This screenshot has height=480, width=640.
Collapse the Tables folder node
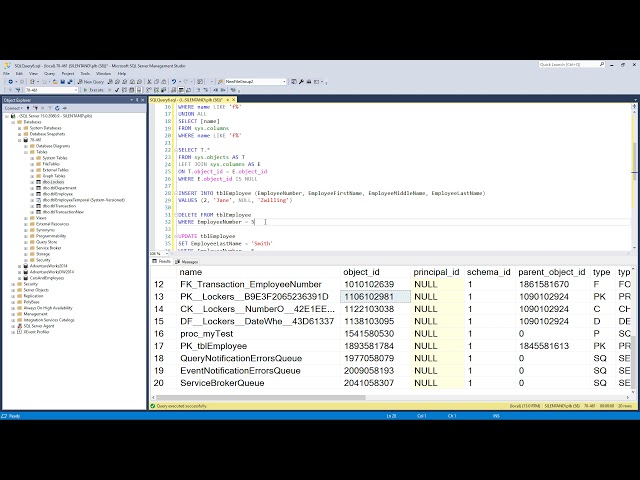[26, 152]
